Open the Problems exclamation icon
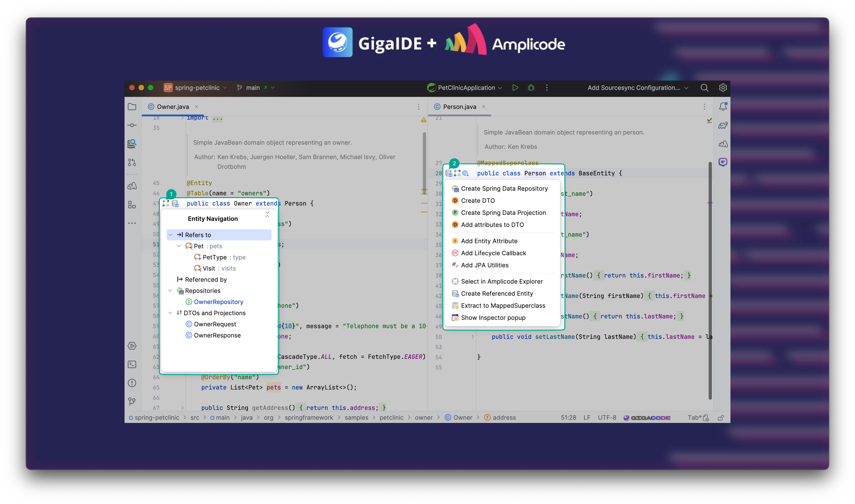Screen dimensions: 855x504 tap(132, 383)
